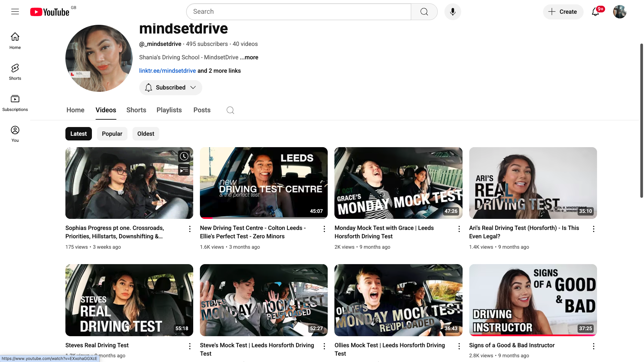Start voice search with microphone
The height and width of the screenshot is (362, 644).
(x=452, y=12)
